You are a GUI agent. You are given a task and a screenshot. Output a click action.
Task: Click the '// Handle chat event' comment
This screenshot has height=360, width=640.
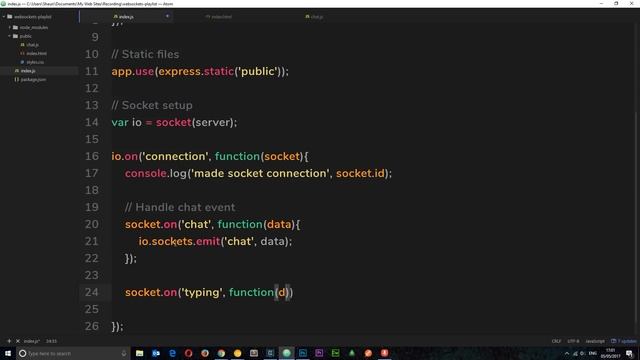tap(180, 207)
